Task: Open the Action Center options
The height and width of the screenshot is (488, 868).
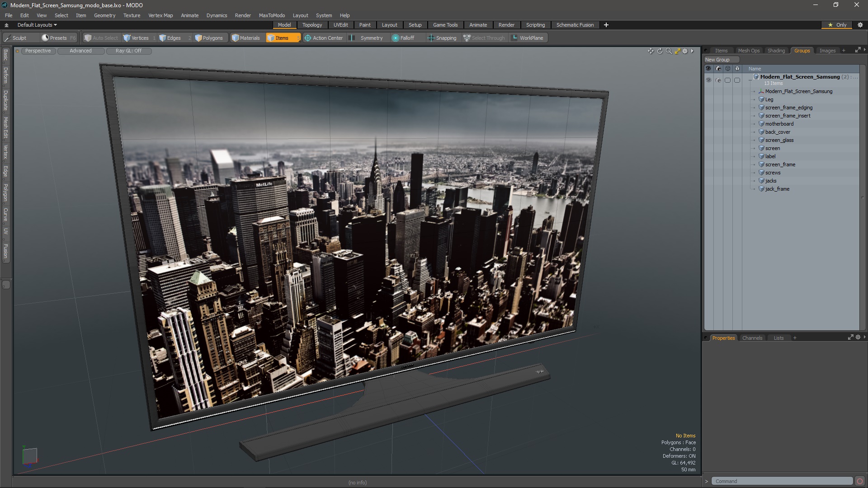Action: click(324, 38)
